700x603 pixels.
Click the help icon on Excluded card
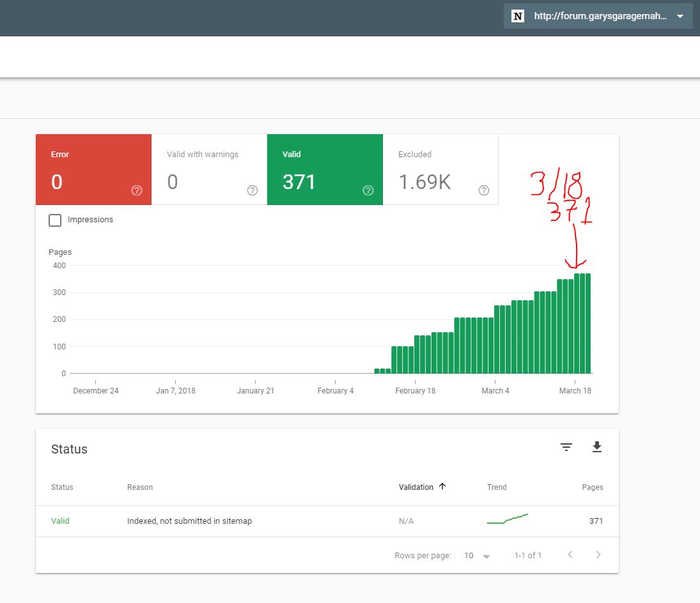[x=484, y=190]
